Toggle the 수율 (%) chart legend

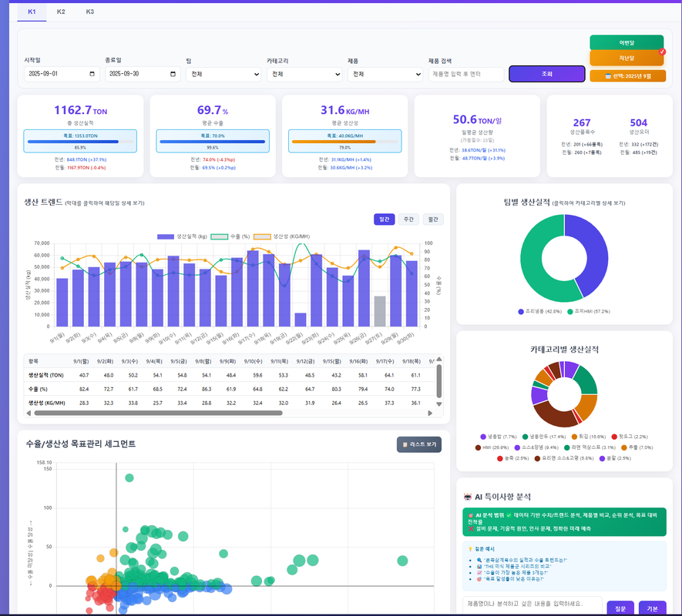[x=230, y=236]
